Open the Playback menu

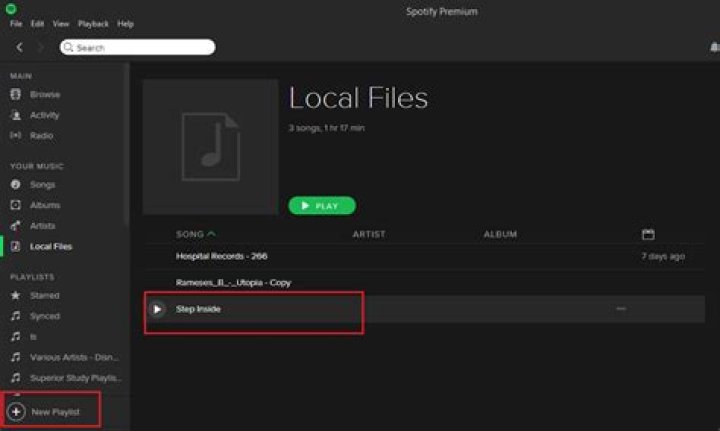[93, 24]
